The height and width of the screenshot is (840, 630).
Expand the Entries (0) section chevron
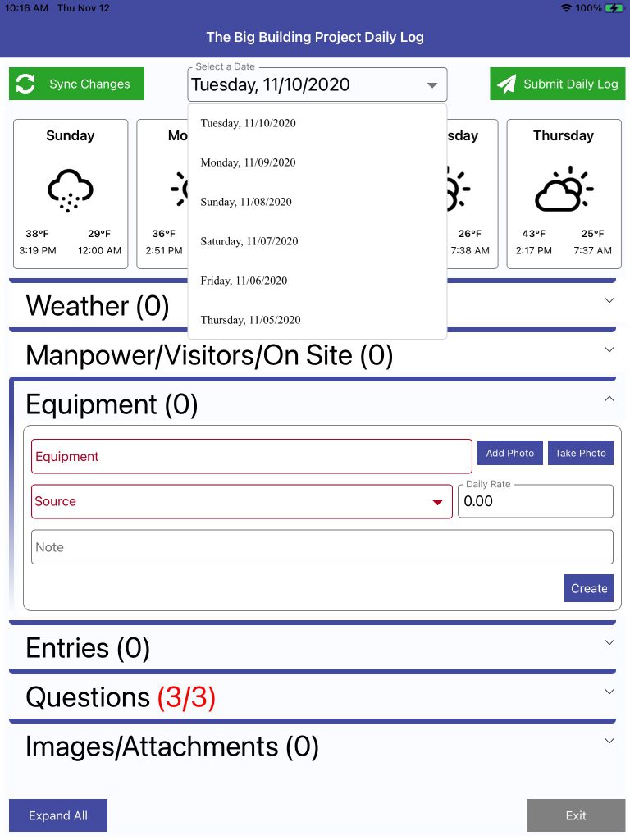609,641
